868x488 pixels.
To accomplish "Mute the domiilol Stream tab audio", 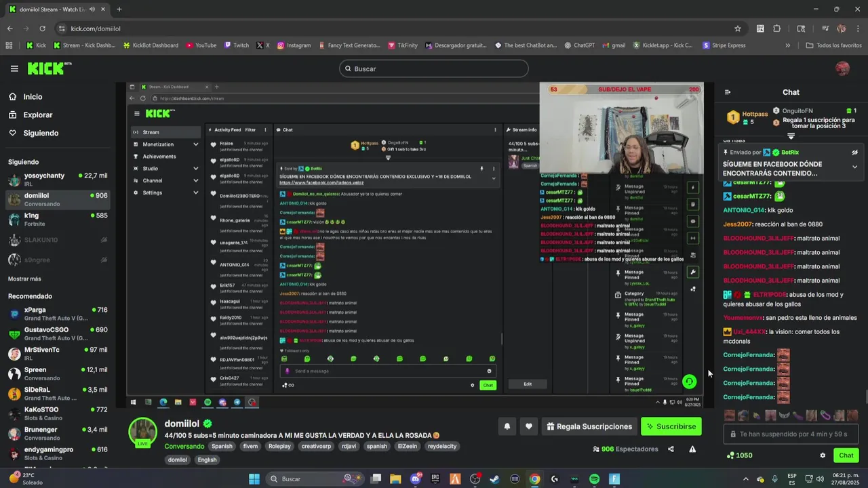I will [x=92, y=9].
